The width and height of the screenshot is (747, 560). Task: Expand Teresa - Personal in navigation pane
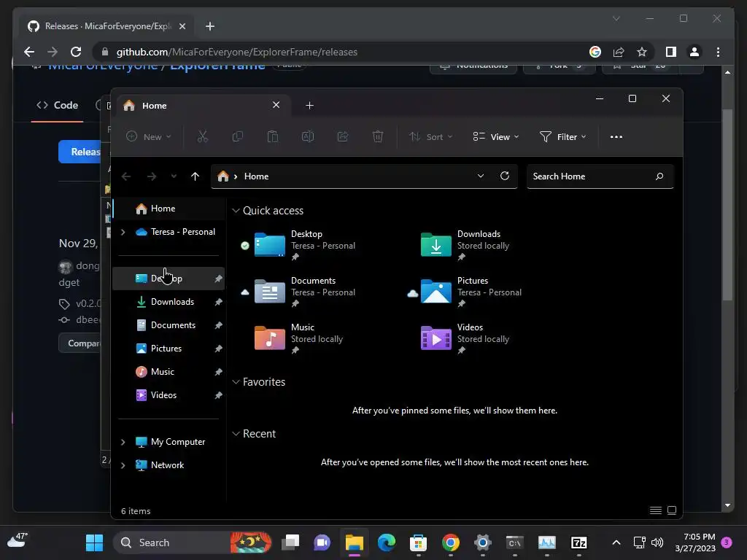click(123, 232)
